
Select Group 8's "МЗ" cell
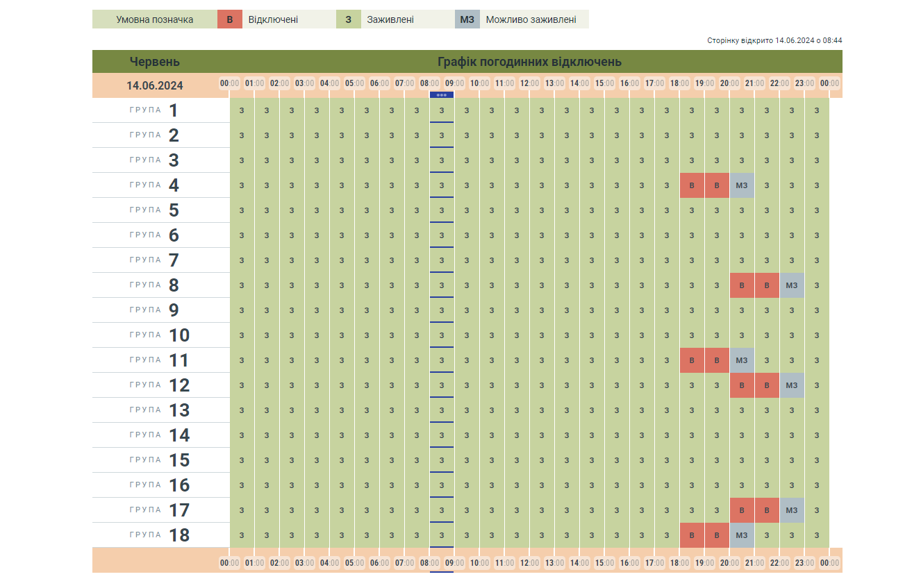[x=792, y=285]
